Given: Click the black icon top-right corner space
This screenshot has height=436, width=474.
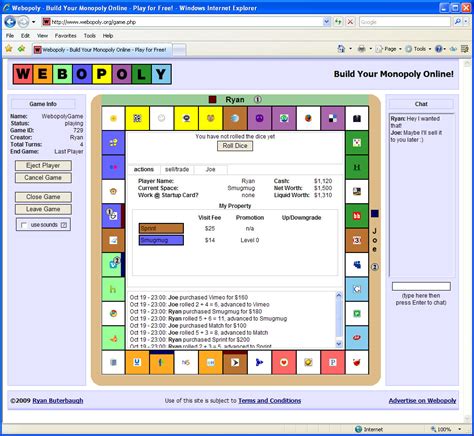Looking at the screenshot, I should tap(357, 118).
